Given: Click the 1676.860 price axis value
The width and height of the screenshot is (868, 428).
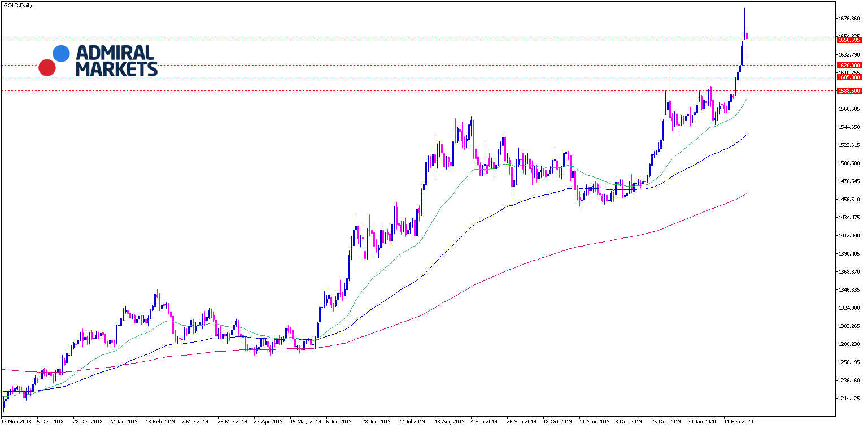Looking at the screenshot, I should pos(849,19).
